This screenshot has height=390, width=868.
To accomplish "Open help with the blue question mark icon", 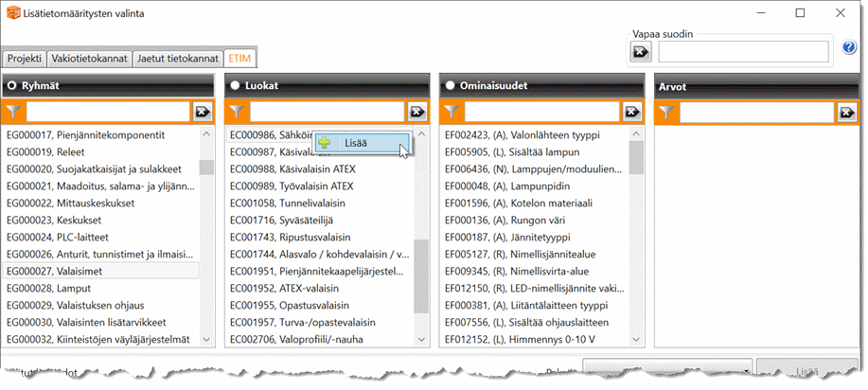I will pyautogui.click(x=849, y=47).
